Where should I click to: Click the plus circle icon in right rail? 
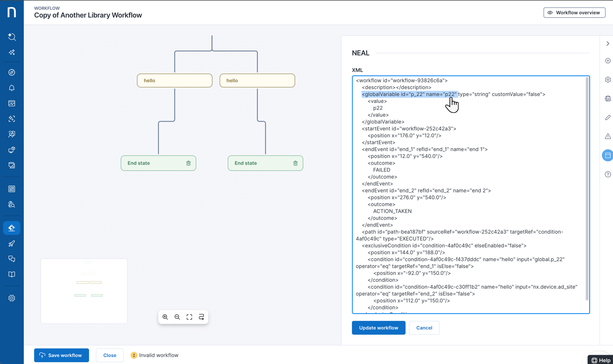click(607, 61)
